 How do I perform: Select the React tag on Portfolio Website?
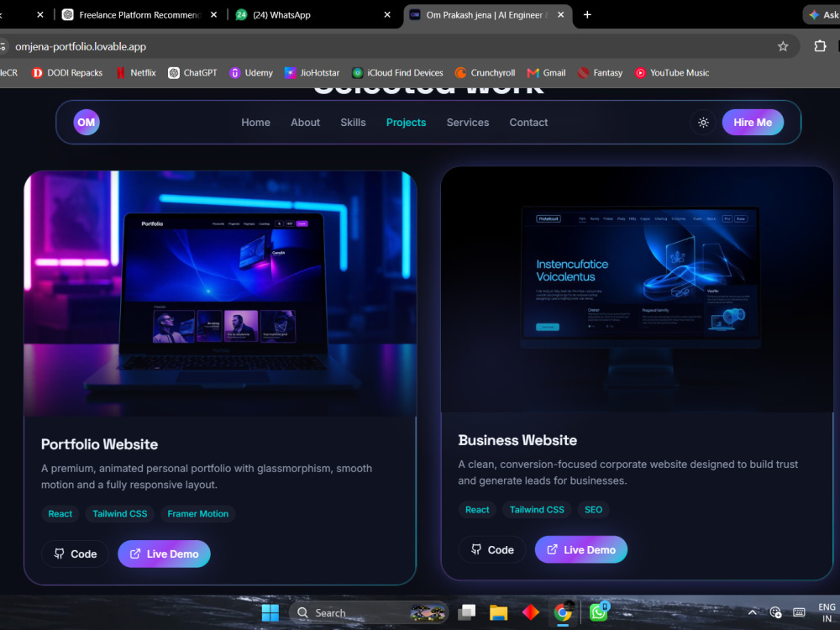[60, 514]
